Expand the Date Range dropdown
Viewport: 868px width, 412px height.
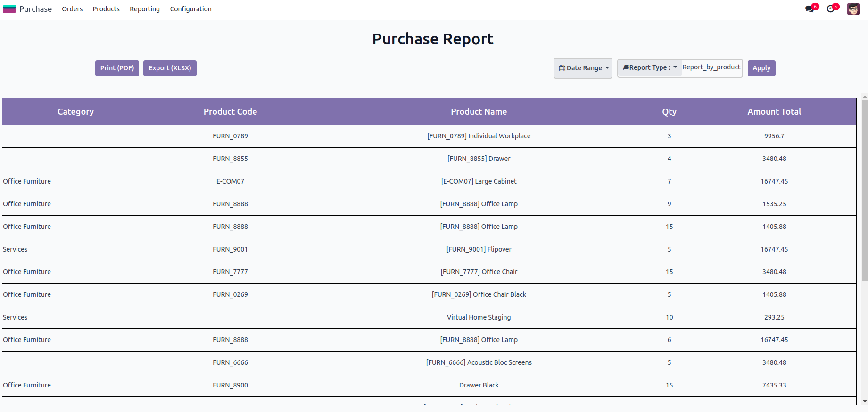(x=583, y=68)
